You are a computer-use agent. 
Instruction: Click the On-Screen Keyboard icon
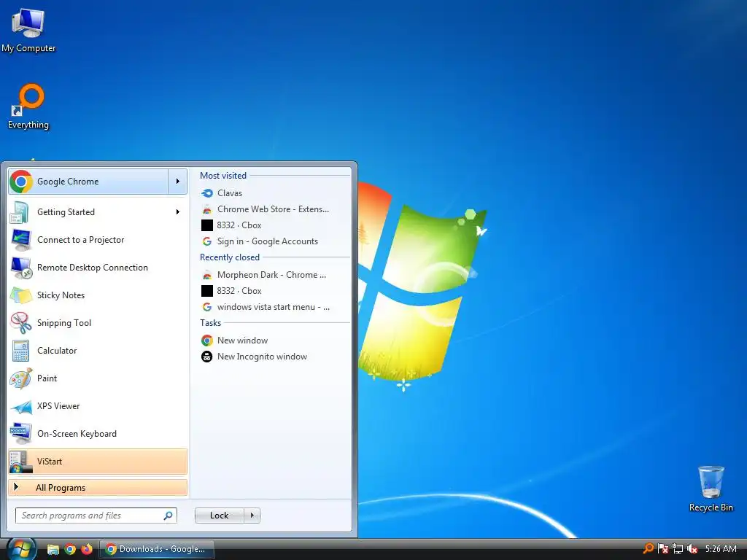click(x=21, y=434)
